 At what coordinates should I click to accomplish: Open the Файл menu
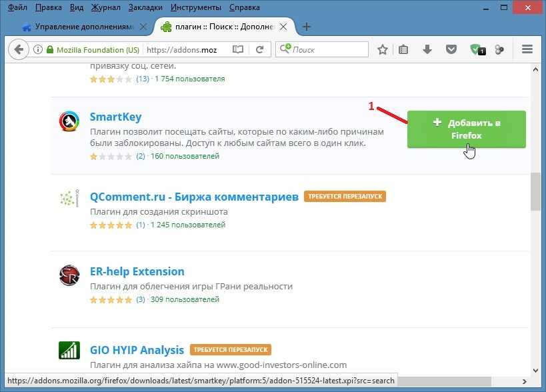(17, 7)
